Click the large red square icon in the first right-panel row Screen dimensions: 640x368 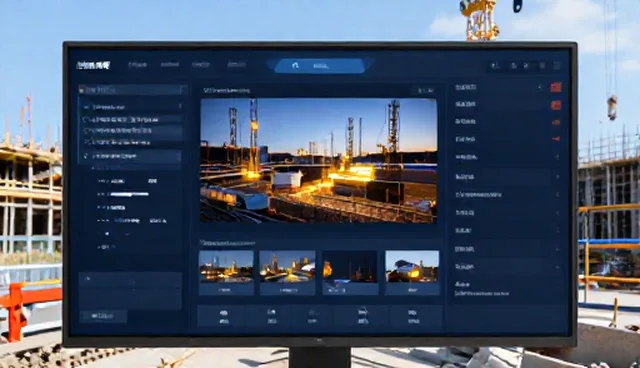[556, 87]
